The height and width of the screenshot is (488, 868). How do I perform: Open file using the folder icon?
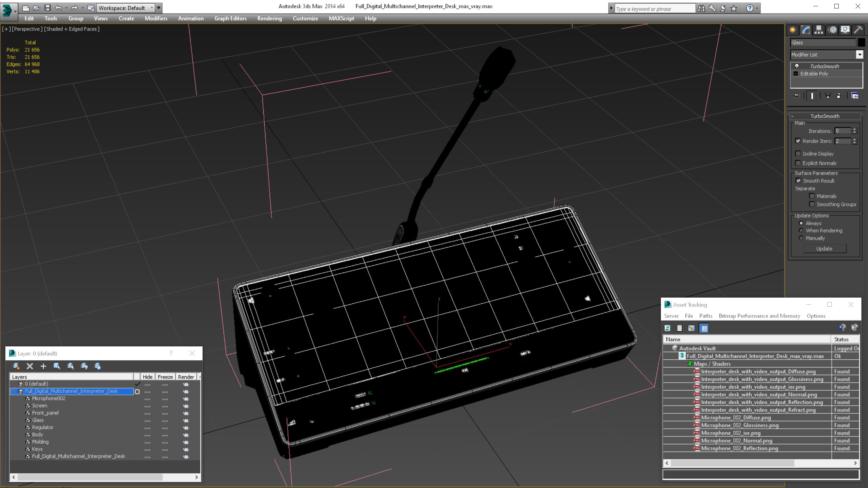click(37, 8)
